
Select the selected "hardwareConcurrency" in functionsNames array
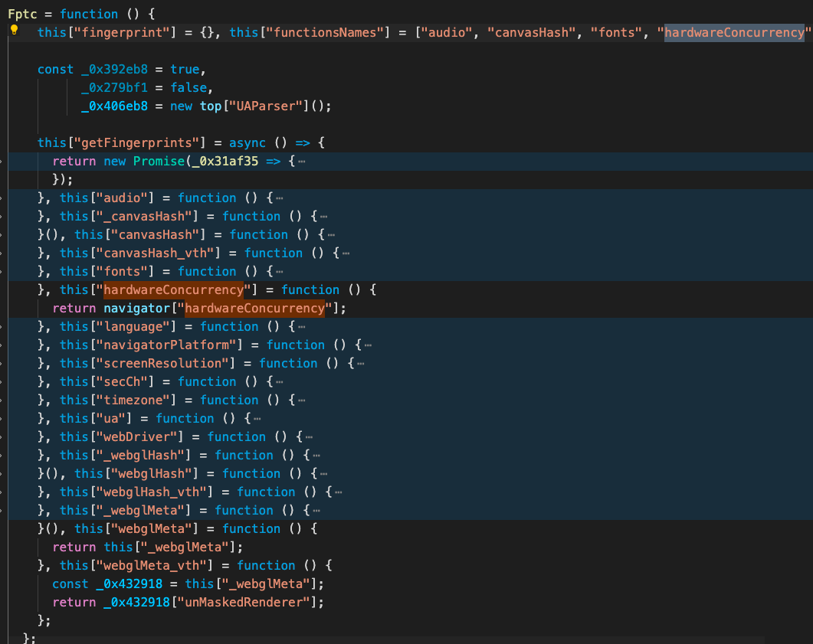[x=734, y=33]
